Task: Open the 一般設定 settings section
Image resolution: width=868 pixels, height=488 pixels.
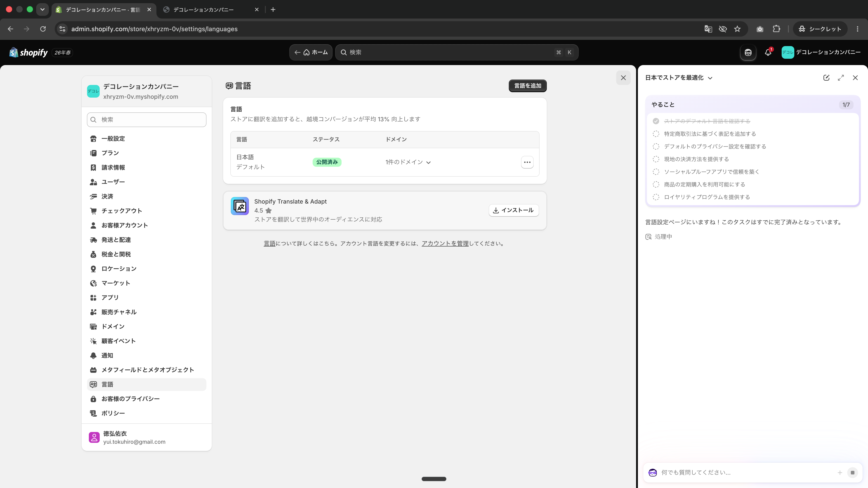Action: tap(146, 139)
